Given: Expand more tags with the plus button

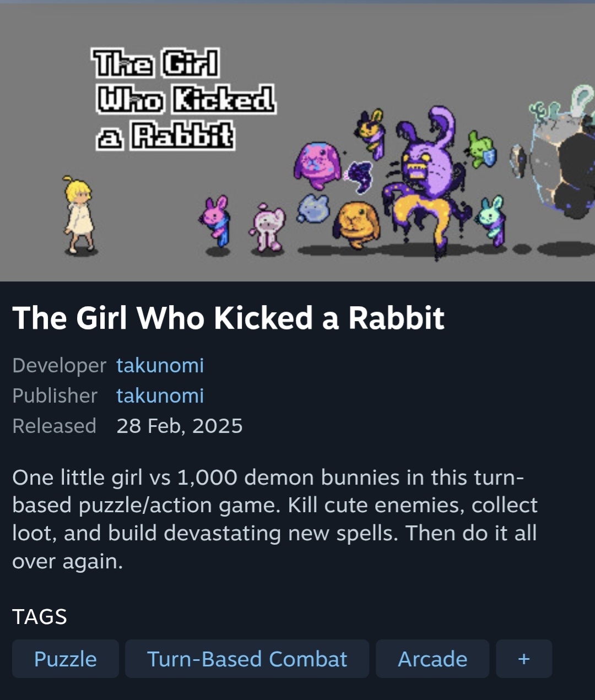Looking at the screenshot, I should click(524, 659).
